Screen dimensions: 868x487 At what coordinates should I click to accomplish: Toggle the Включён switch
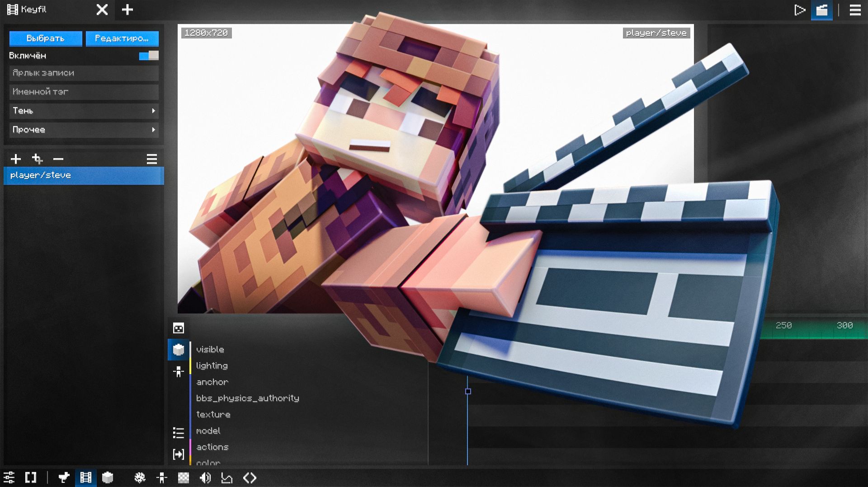coord(149,56)
